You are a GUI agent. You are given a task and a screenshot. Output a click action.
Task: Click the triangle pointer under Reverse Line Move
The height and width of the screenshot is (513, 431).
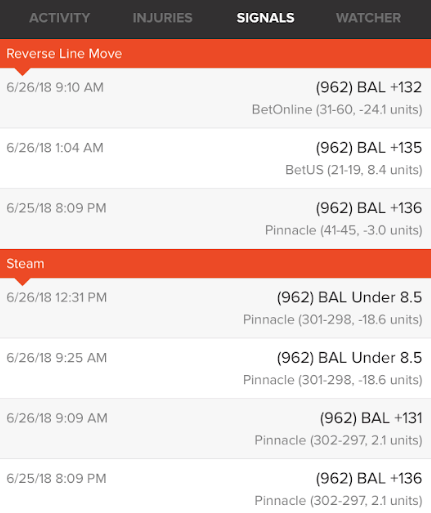[22, 72]
